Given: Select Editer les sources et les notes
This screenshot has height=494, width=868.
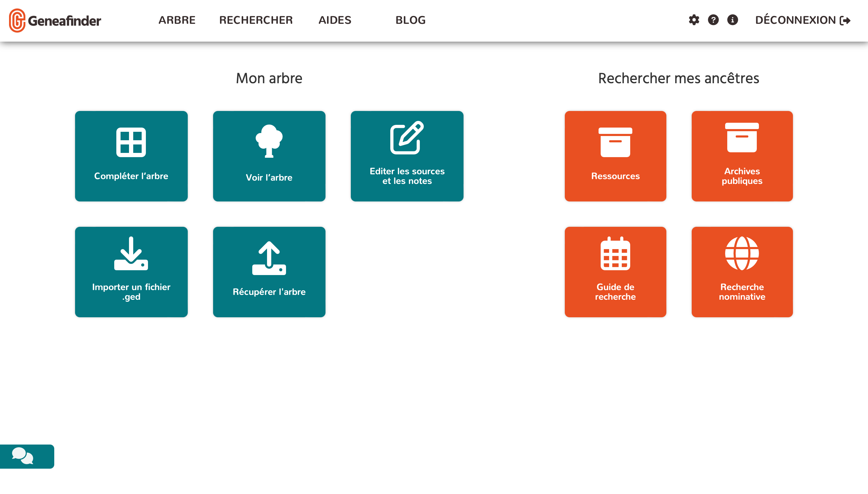Looking at the screenshot, I should click(407, 156).
